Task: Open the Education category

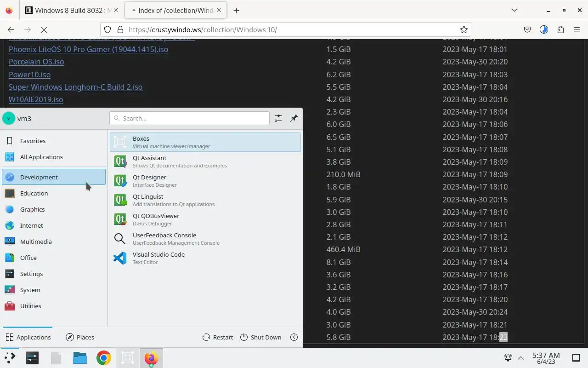Action: pyautogui.click(x=54, y=193)
